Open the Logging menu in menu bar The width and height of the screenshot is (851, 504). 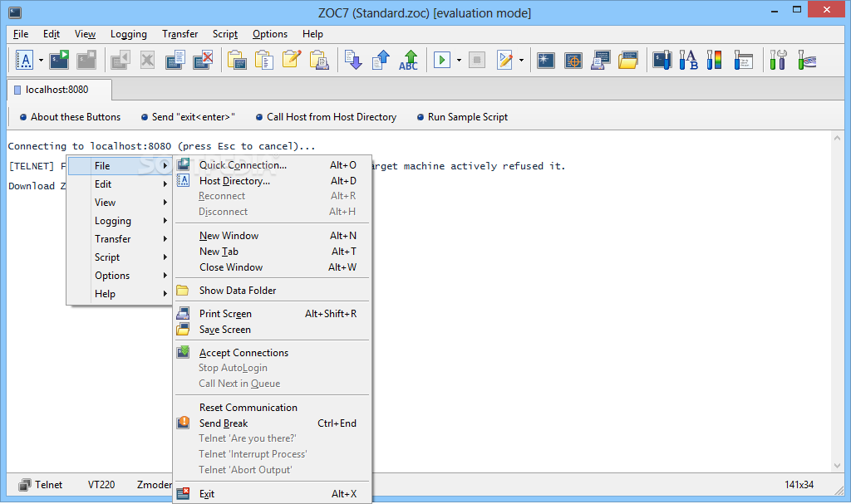coord(129,34)
